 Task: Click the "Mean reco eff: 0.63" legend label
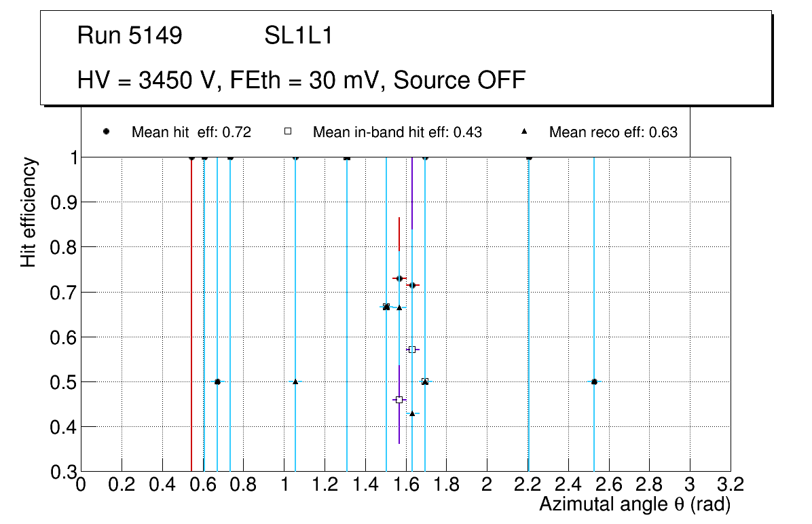pos(613,132)
